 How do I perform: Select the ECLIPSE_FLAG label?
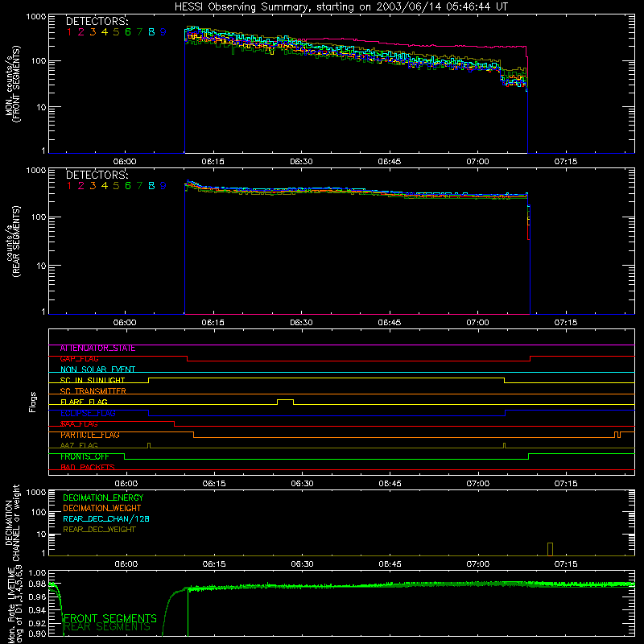(88, 413)
